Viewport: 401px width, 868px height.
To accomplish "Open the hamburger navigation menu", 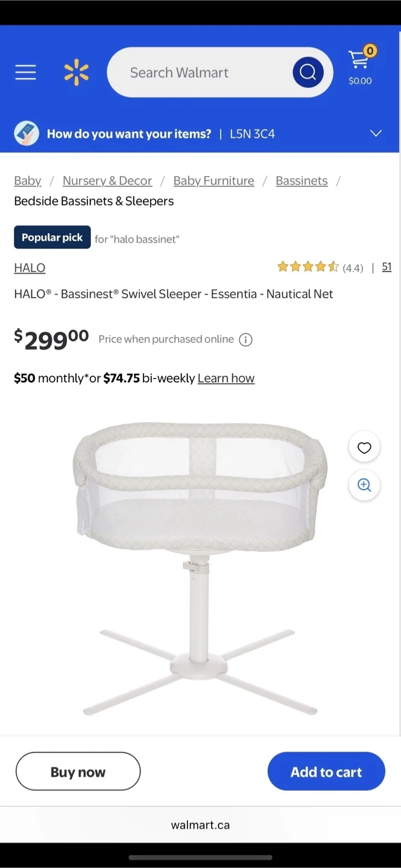I will point(25,72).
